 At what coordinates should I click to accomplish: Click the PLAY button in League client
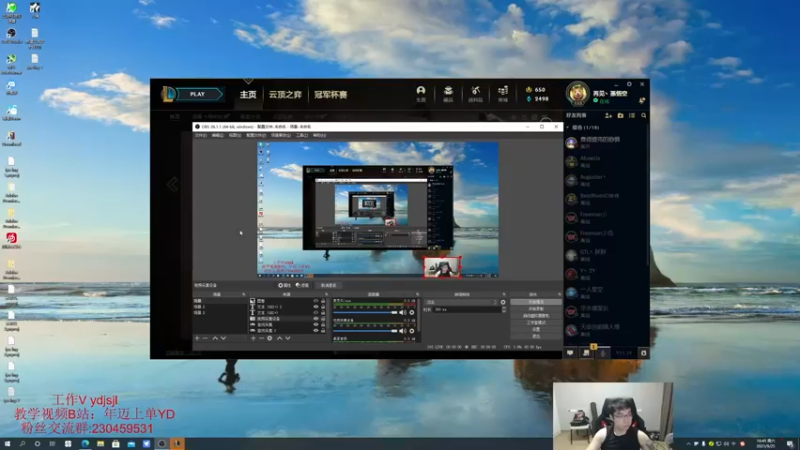(x=197, y=94)
